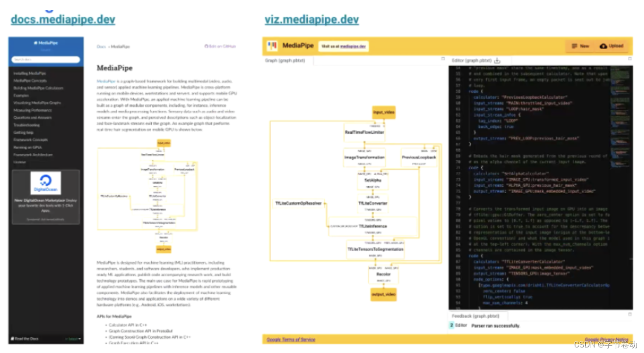This screenshot has width=644, height=353.
Task: Open Troubleshooting in docs sidebar
Action: click(x=26, y=125)
